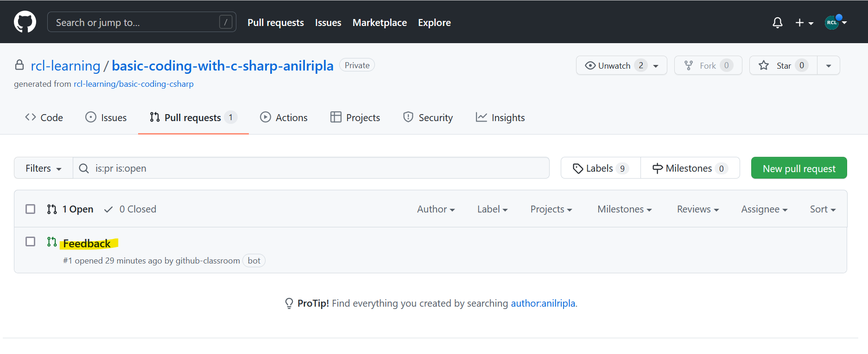868x354 pixels.
Task: Click the star icon on Star button
Action: coord(764,65)
